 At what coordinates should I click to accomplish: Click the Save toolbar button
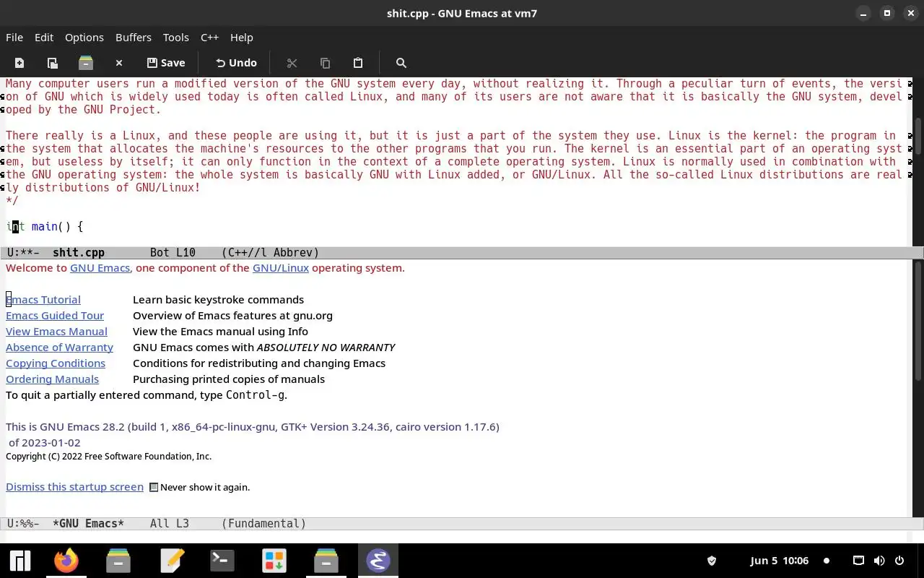[x=166, y=63]
